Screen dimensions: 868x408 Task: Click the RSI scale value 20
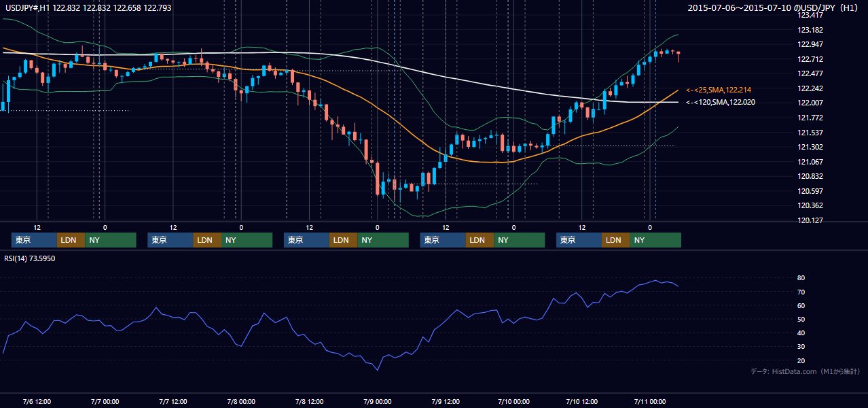coord(801,360)
